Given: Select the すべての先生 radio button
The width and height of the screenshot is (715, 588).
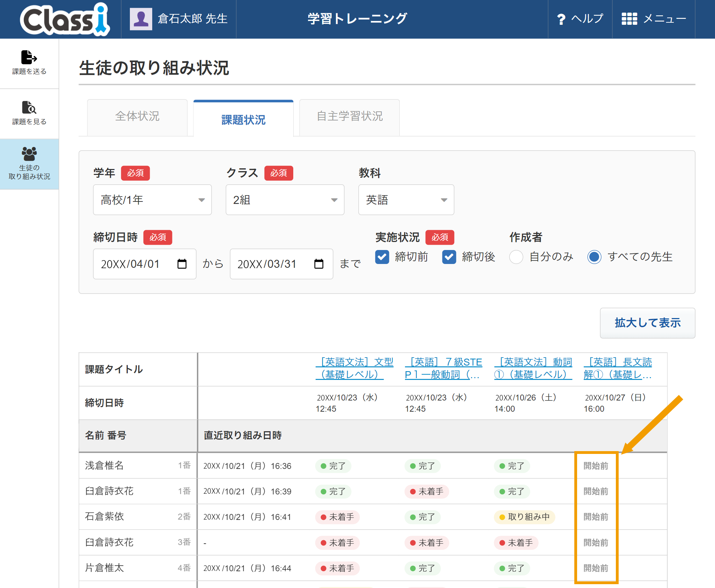Looking at the screenshot, I should (594, 257).
